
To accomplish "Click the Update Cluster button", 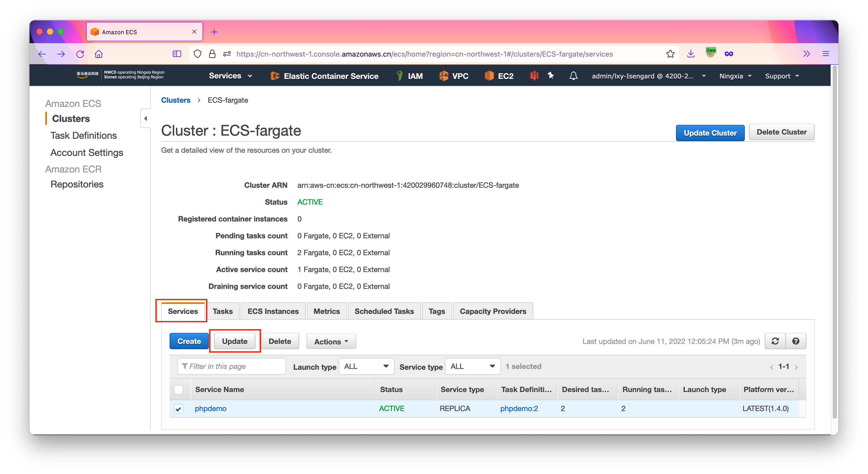I will (x=710, y=133).
